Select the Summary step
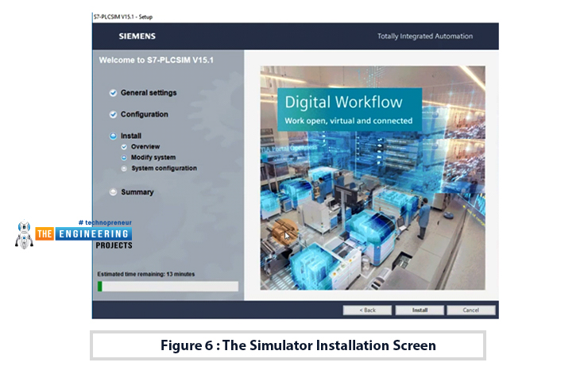 (137, 192)
